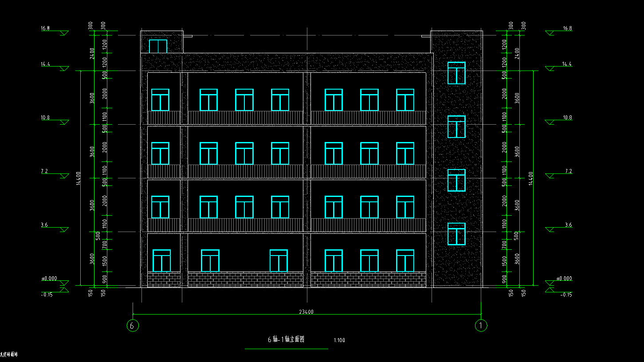Select the left-side ±0.000 elevation label
Viewport: 644px width, 362px height.
[49, 279]
